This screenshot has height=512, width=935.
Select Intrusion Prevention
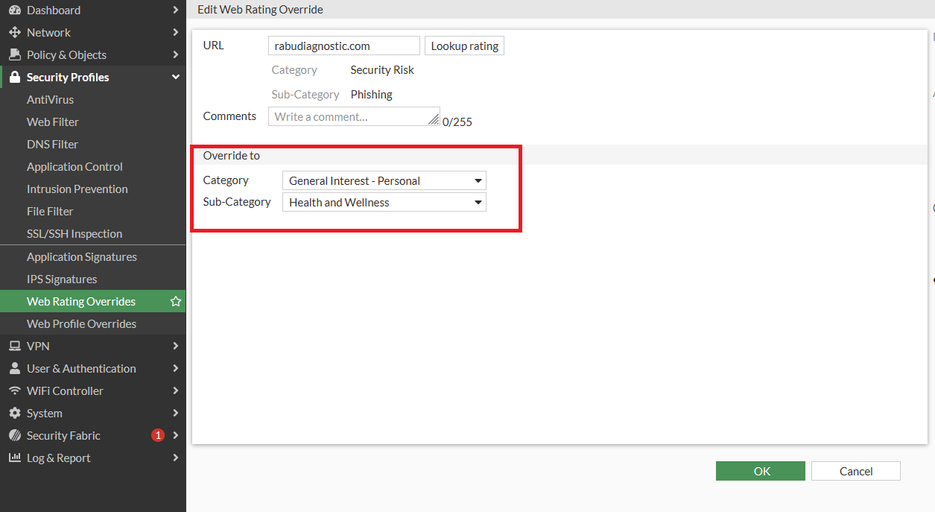coord(77,189)
